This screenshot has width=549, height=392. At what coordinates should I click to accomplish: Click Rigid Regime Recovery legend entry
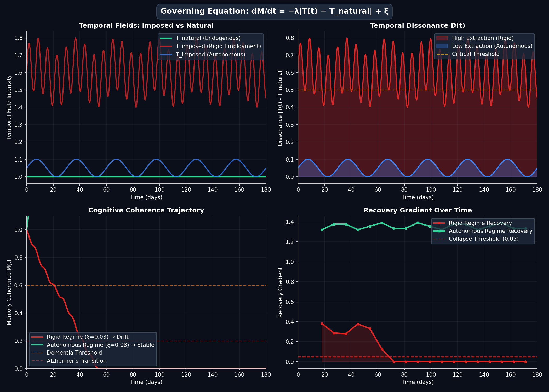click(x=480, y=223)
